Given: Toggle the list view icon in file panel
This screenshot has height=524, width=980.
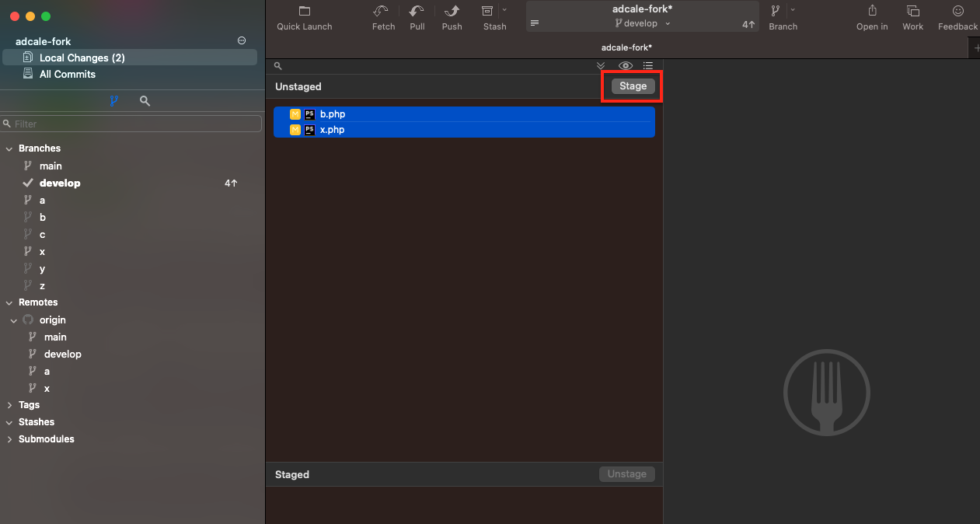Looking at the screenshot, I should click(647, 65).
